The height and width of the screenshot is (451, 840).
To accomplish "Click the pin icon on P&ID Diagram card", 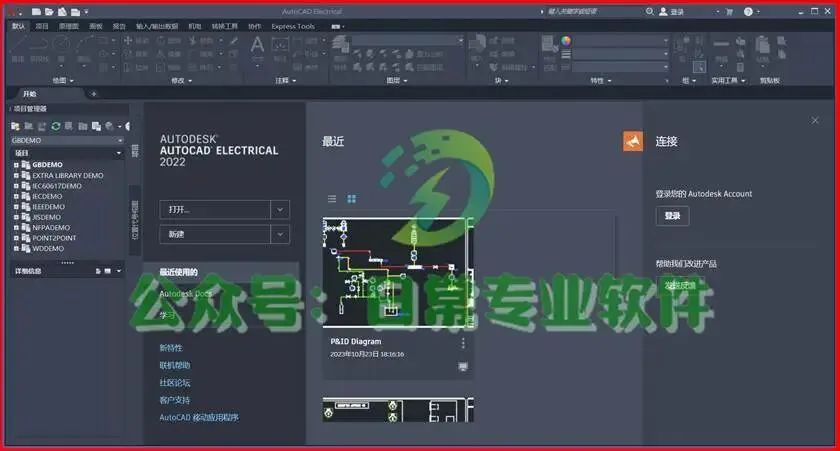I will (x=463, y=366).
